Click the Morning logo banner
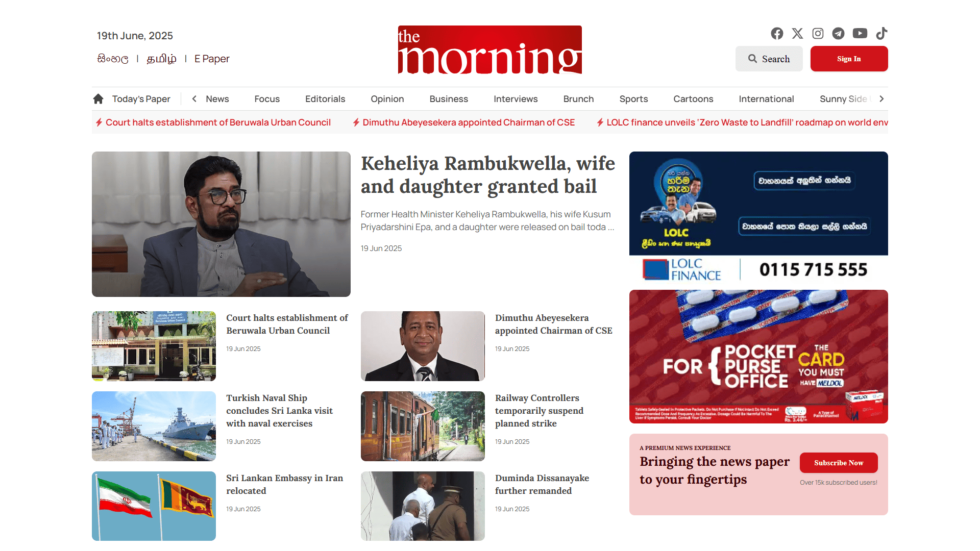The width and height of the screenshot is (980, 551). click(489, 50)
